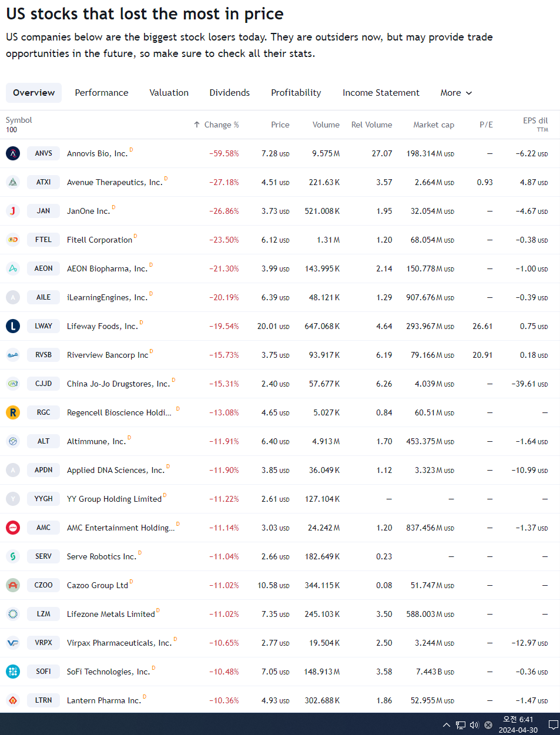Sort by the Price column header
The image size is (560, 735).
pos(280,125)
